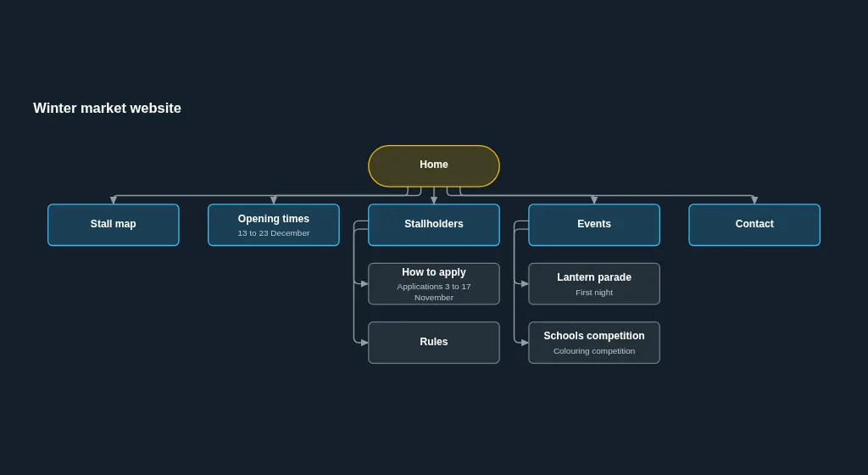868x475 pixels.
Task: Select the Opening times node
Action: click(x=274, y=225)
